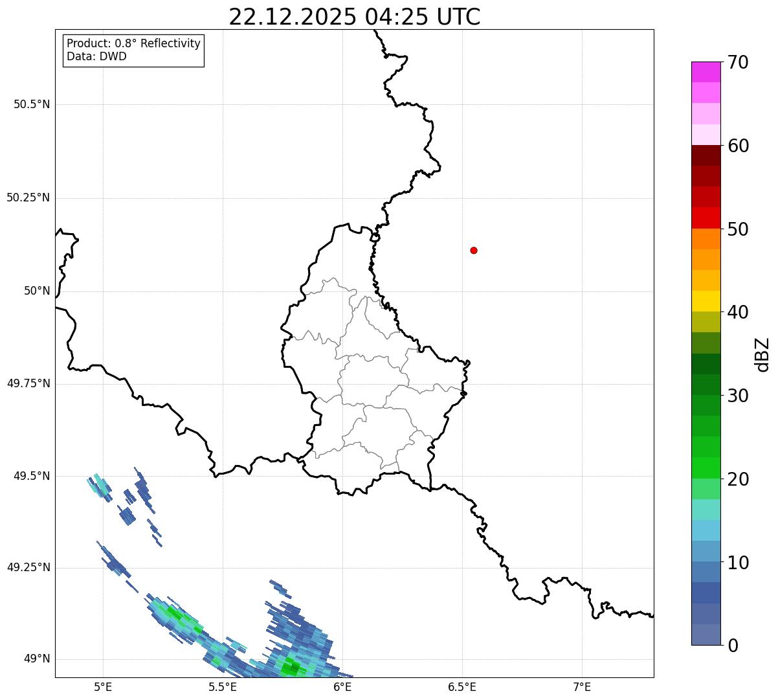
Task: Click the 7°E longitude label
Action: point(583,687)
